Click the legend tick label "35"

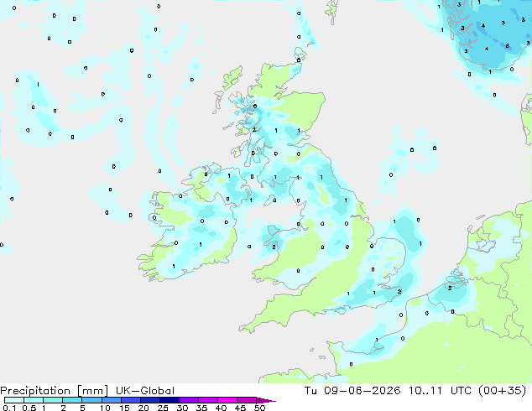click(201, 408)
